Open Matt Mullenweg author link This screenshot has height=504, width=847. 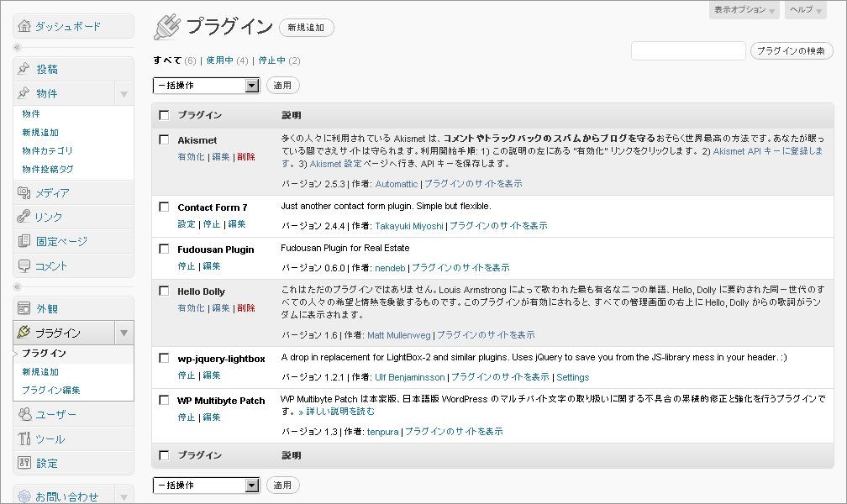click(398, 335)
